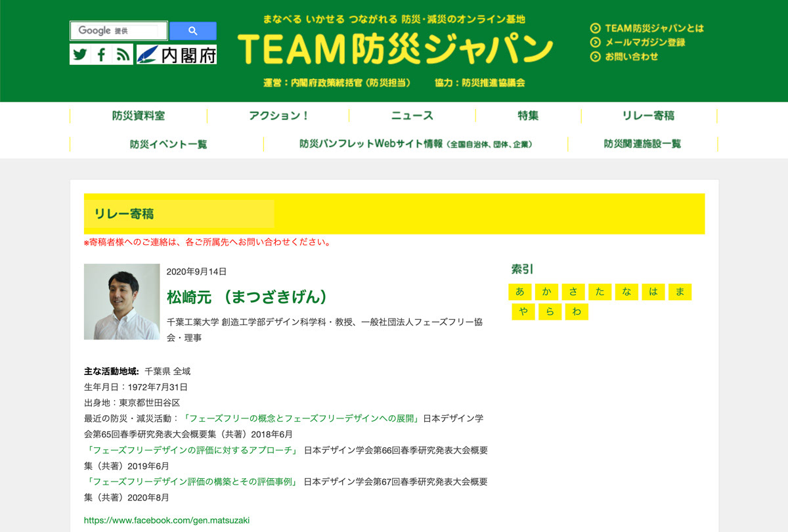Open アクション！ menu item

pyautogui.click(x=278, y=116)
